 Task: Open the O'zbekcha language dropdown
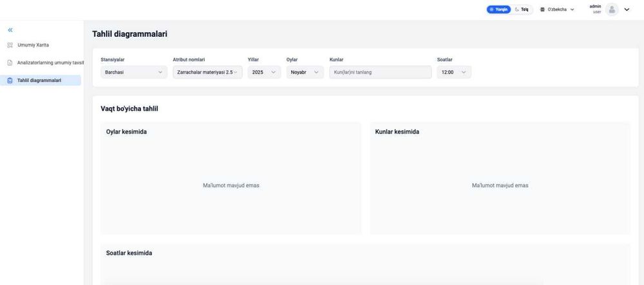(557, 10)
